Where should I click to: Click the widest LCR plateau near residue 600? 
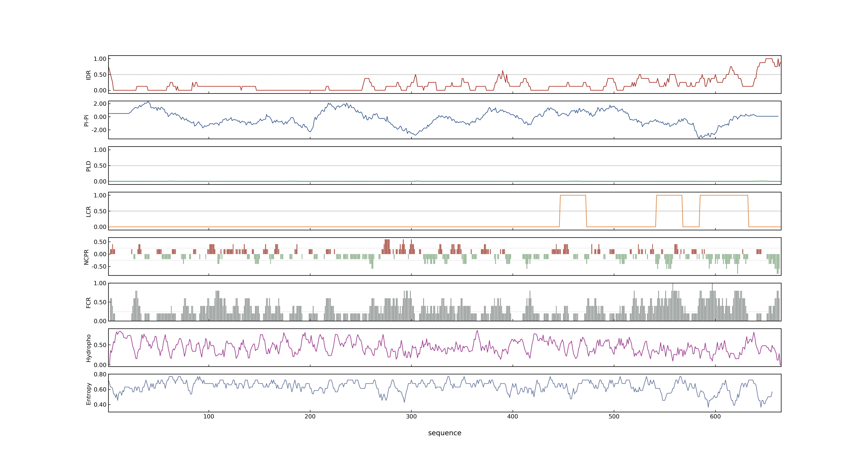click(x=724, y=195)
